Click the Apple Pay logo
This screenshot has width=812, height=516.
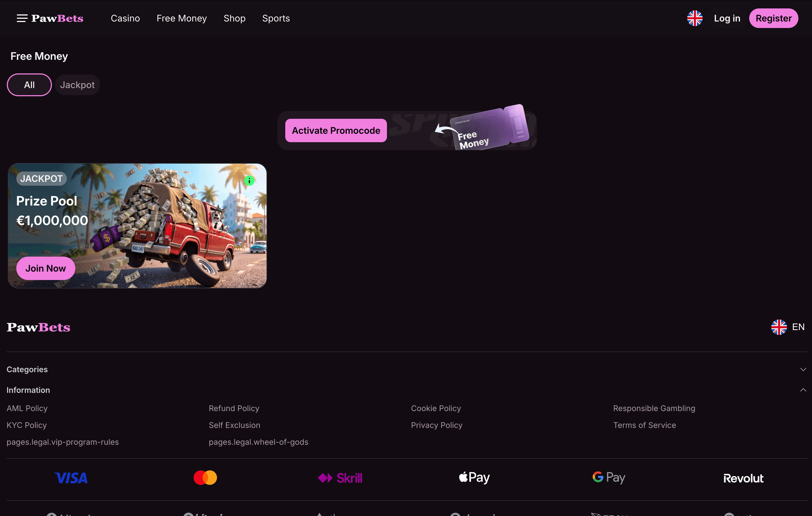(x=474, y=477)
